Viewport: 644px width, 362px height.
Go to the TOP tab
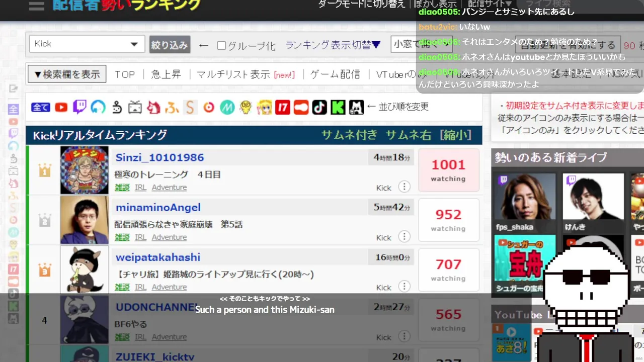tap(125, 74)
